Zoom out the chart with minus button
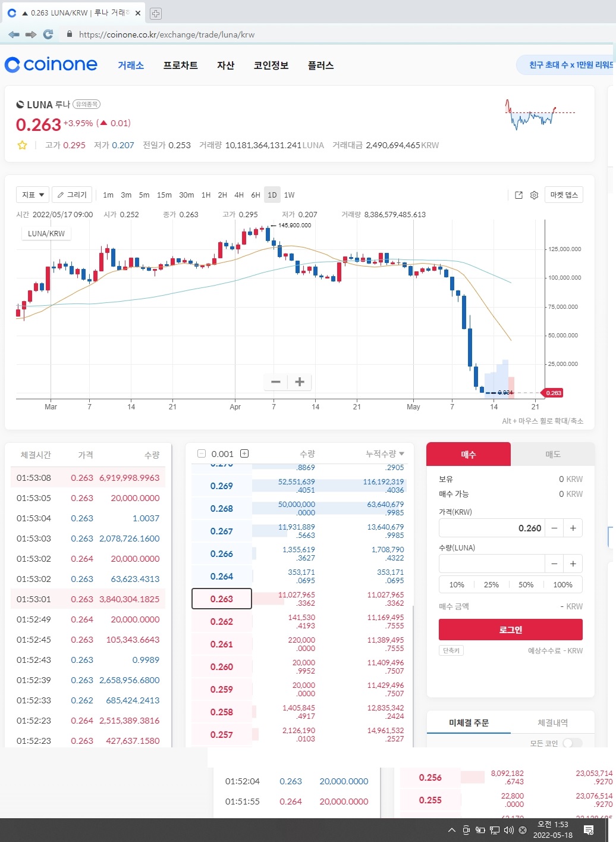This screenshot has width=616, height=842. [275, 382]
